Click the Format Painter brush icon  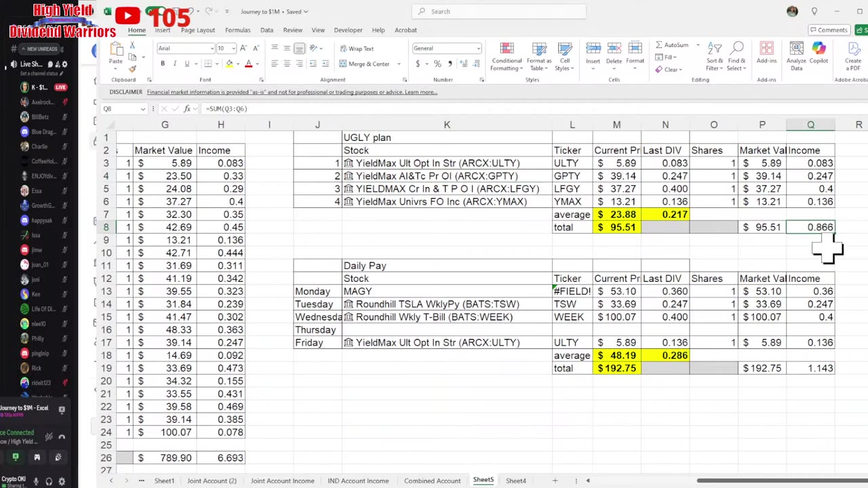point(132,68)
